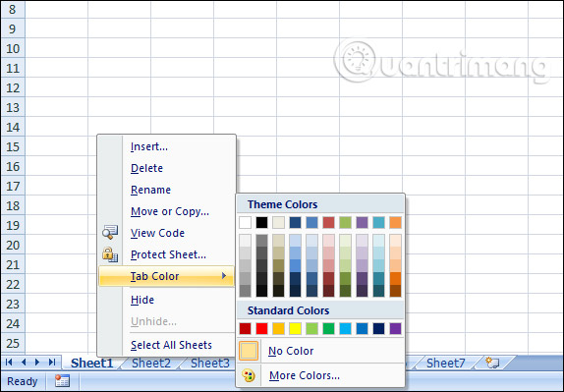Pick the dark blue theme color swatch
This screenshot has width=564, height=392.
pos(296,222)
